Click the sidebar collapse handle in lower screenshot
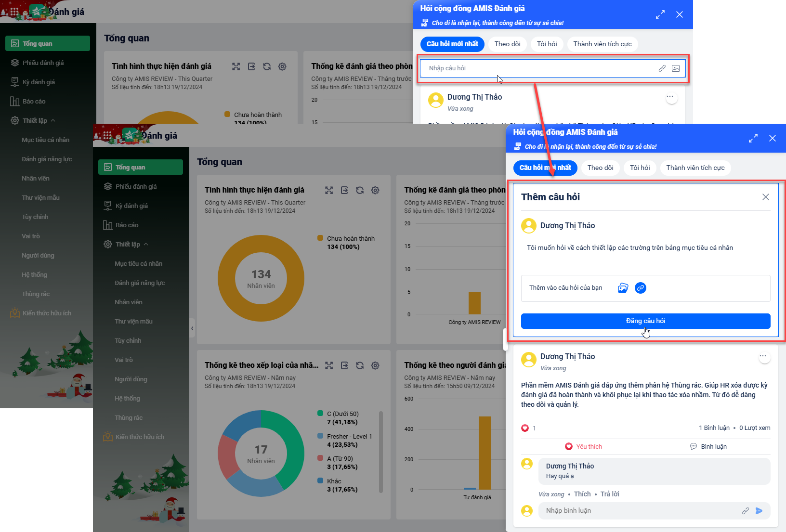Image resolution: width=786 pixels, height=532 pixels. 192,328
